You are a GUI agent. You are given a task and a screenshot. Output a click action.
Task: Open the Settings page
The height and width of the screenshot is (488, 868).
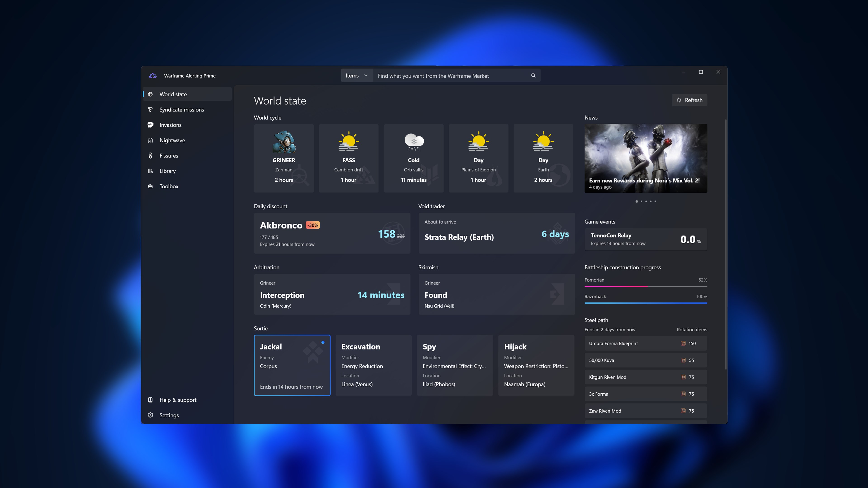pos(187,415)
